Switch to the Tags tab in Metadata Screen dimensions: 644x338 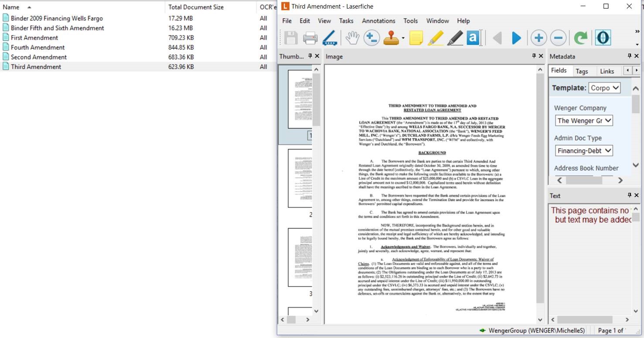coord(582,71)
